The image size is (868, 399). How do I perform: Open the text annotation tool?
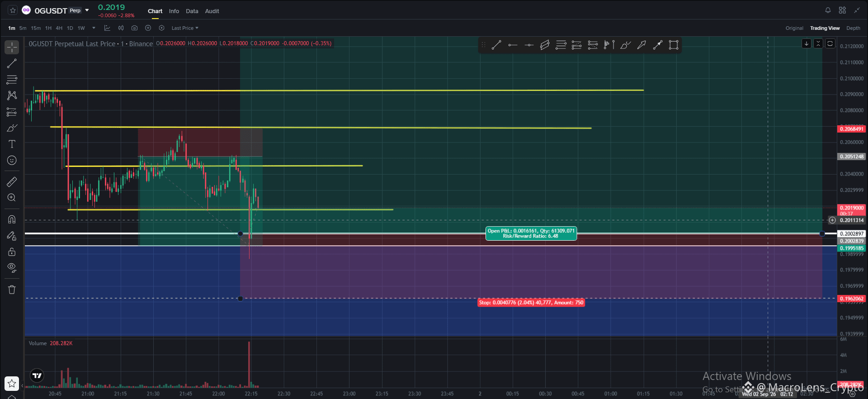point(12,144)
